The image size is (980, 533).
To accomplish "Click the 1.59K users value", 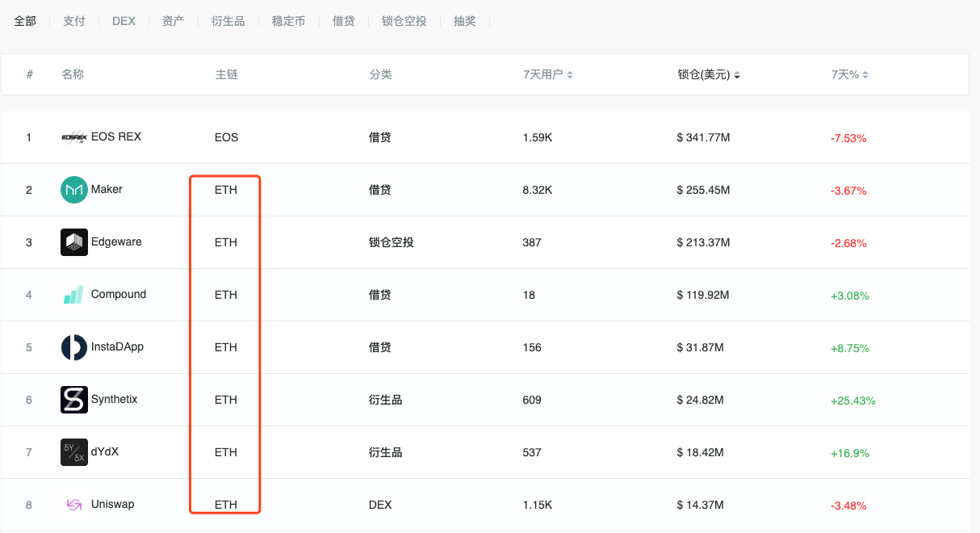I will 538,137.
